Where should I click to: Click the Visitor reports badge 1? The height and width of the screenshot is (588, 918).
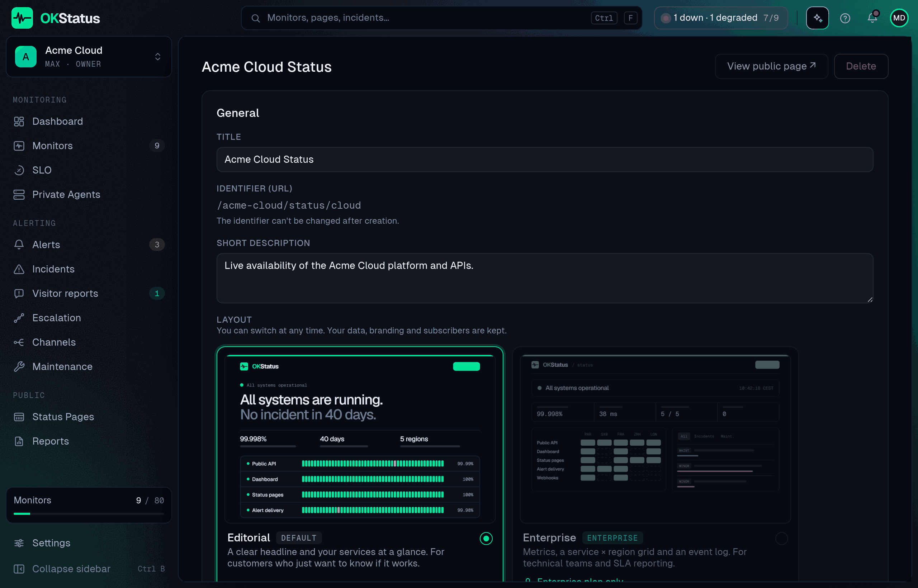pos(157,294)
